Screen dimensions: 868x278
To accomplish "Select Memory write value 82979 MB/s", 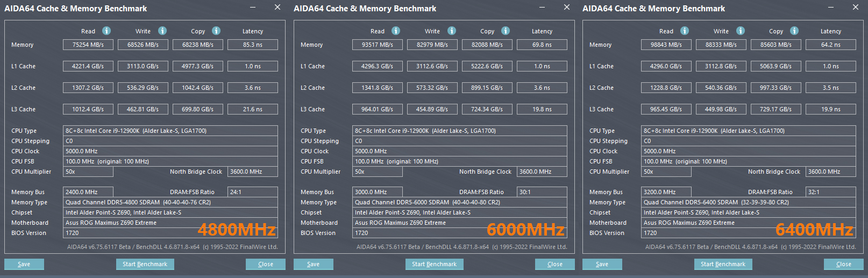I will 432,45.
